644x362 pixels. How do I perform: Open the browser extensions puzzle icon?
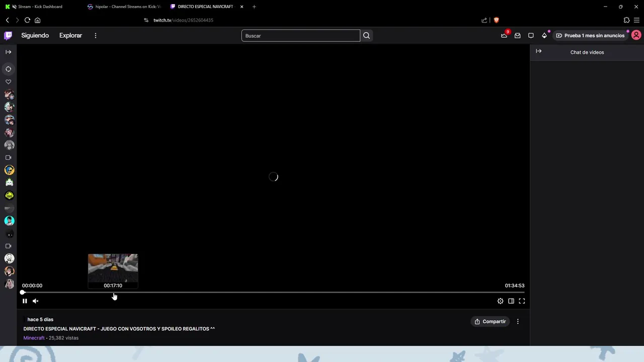click(x=626, y=20)
